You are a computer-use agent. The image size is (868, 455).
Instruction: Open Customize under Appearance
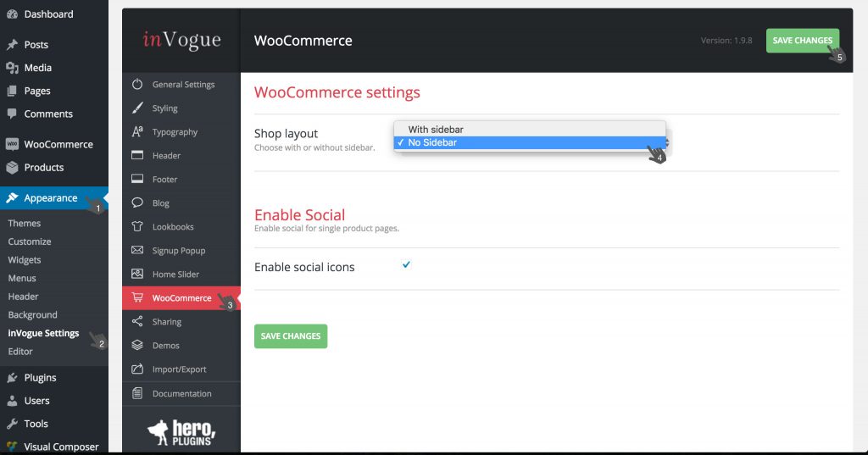pos(30,241)
